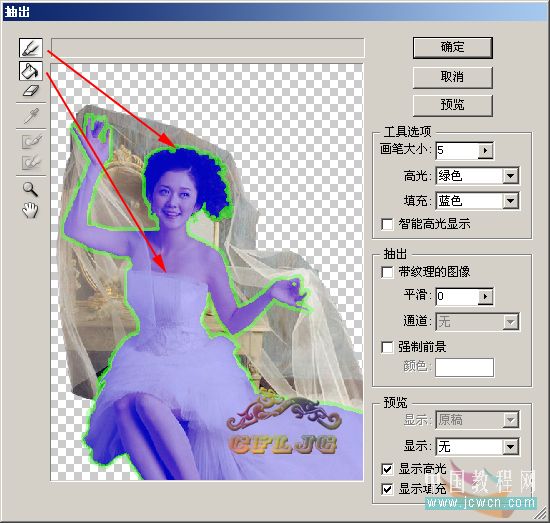Select the Edge Highlighter tool

click(31, 48)
